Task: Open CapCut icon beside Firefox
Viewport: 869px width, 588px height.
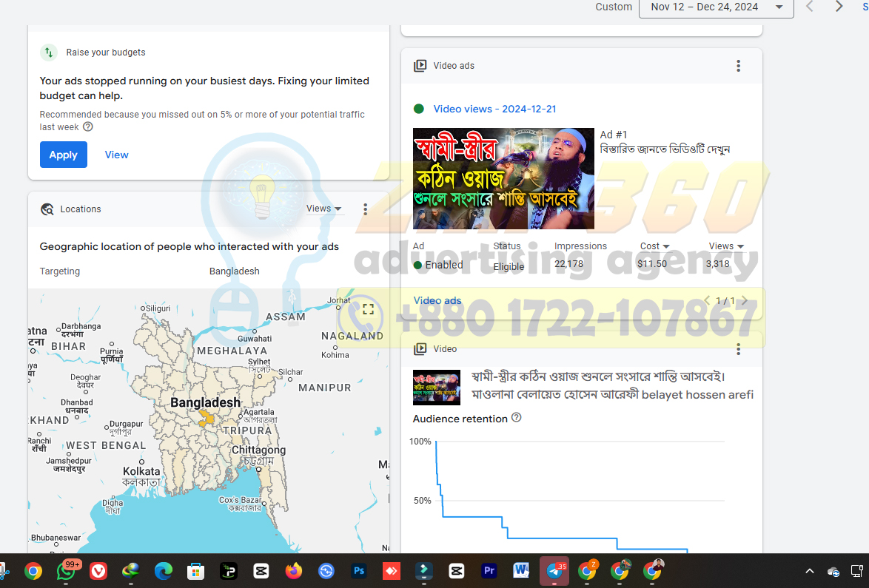Action: pyautogui.click(x=261, y=571)
